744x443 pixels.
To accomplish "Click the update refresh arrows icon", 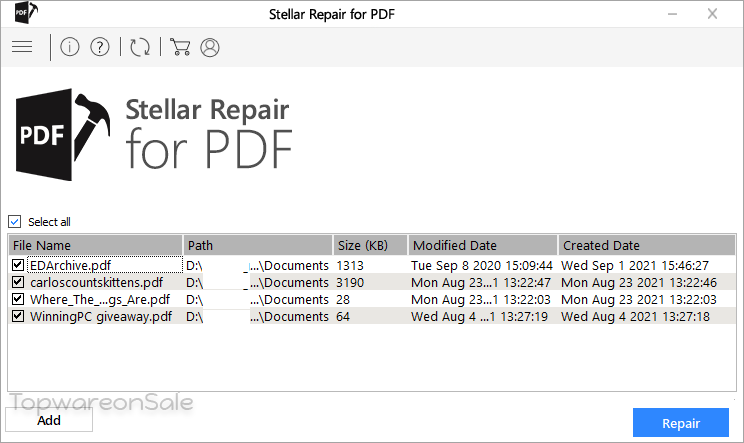I will click(x=140, y=47).
